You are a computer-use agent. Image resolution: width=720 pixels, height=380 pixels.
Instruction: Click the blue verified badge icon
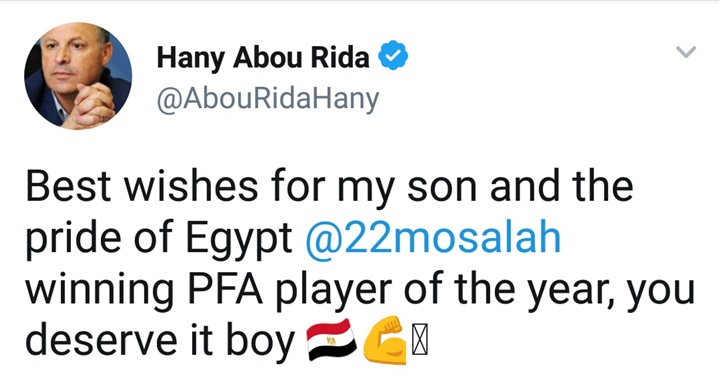pyautogui.click(x=393, y=56)
